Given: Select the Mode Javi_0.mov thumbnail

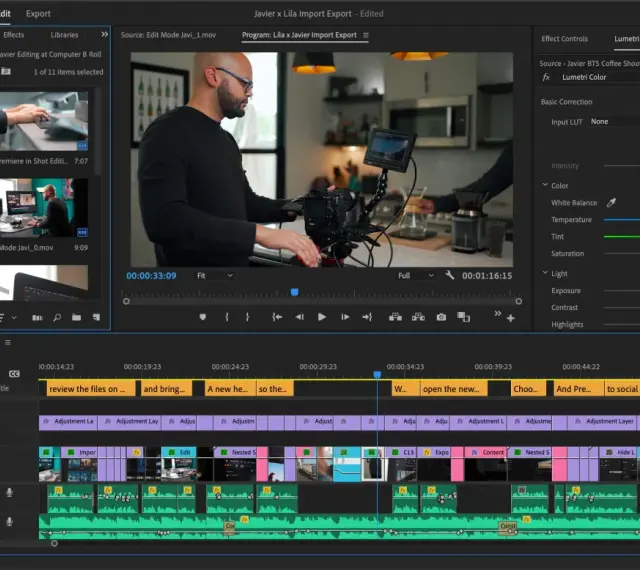Looking at the screenshot, I should [43, 208].
